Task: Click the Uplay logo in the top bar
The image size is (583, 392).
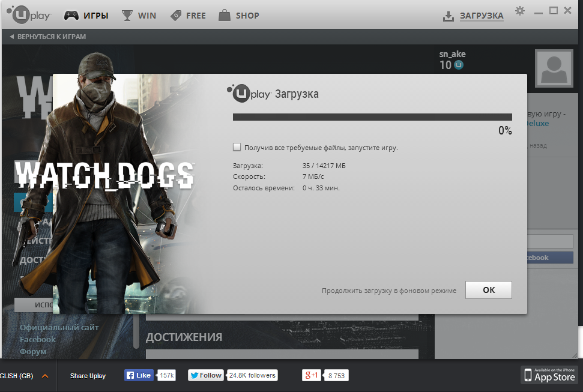Action: (29, 14)
